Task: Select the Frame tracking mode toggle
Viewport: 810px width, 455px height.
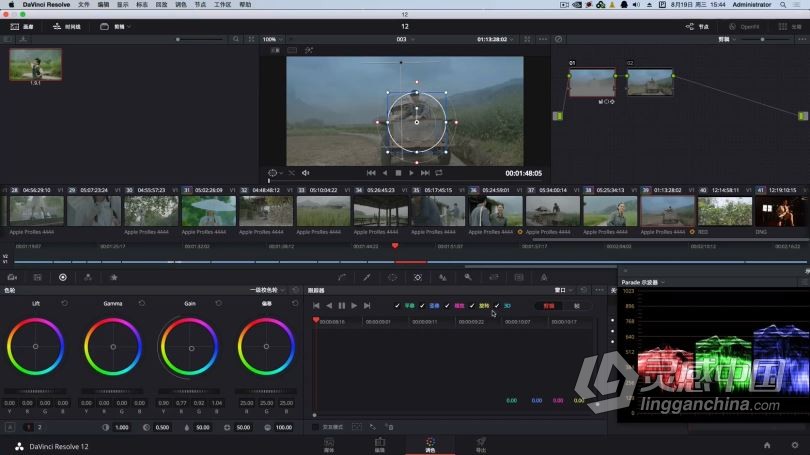Action: [x=577, y=306]
